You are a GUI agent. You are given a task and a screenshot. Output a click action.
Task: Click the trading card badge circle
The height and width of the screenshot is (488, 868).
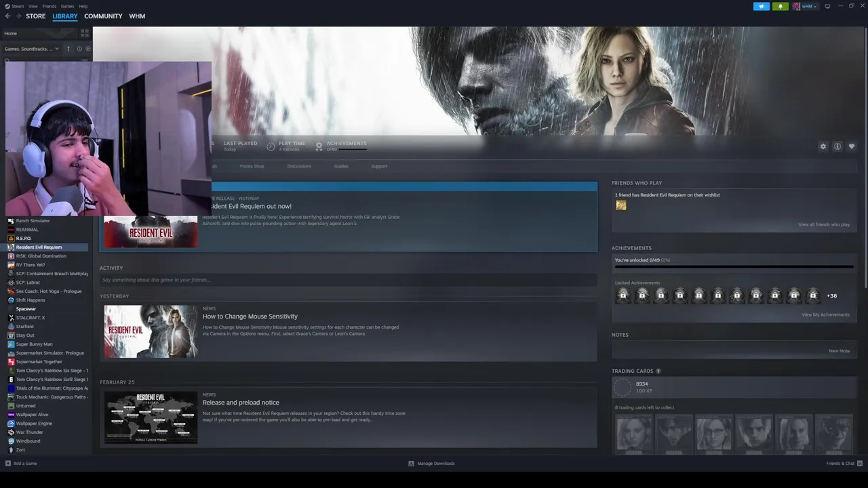(x=623, y=387)
